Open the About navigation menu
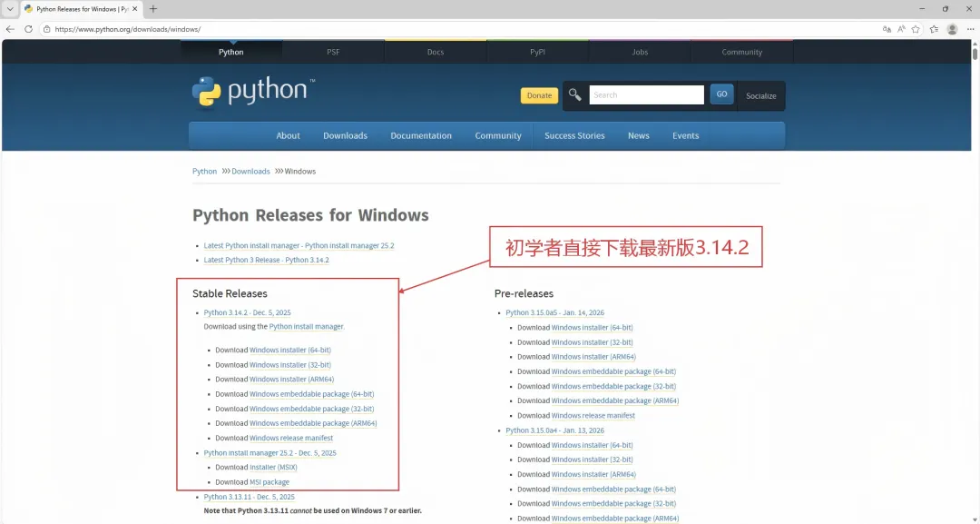The image size is (980, 524). [x=289, y=135]
